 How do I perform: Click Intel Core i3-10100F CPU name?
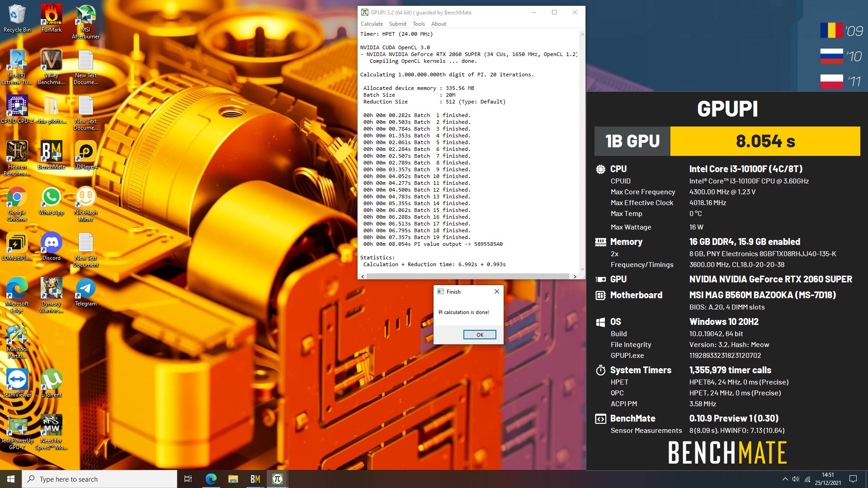745,169
